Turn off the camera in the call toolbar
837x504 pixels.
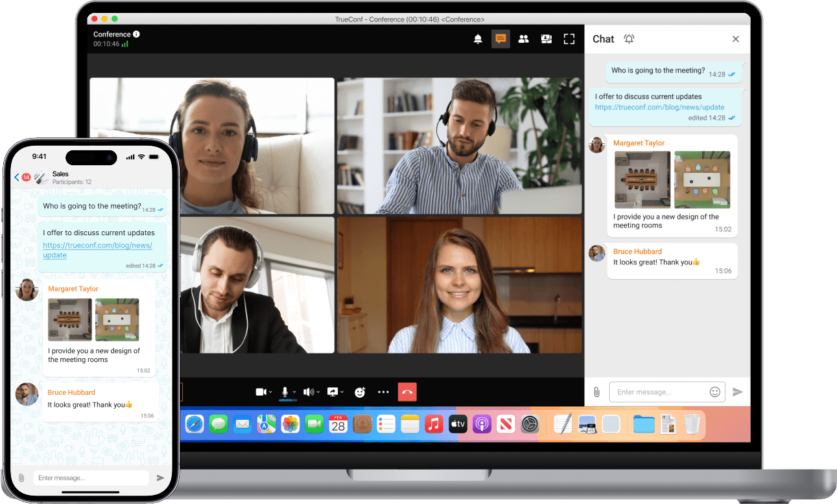261,392
